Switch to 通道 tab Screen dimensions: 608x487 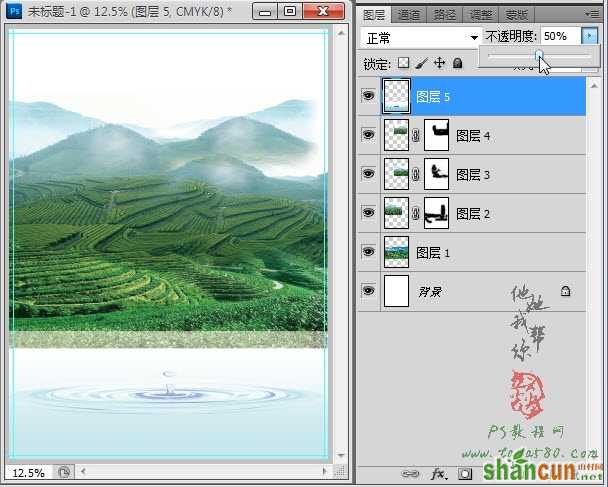pyautogui.click(x=409, y=15)
